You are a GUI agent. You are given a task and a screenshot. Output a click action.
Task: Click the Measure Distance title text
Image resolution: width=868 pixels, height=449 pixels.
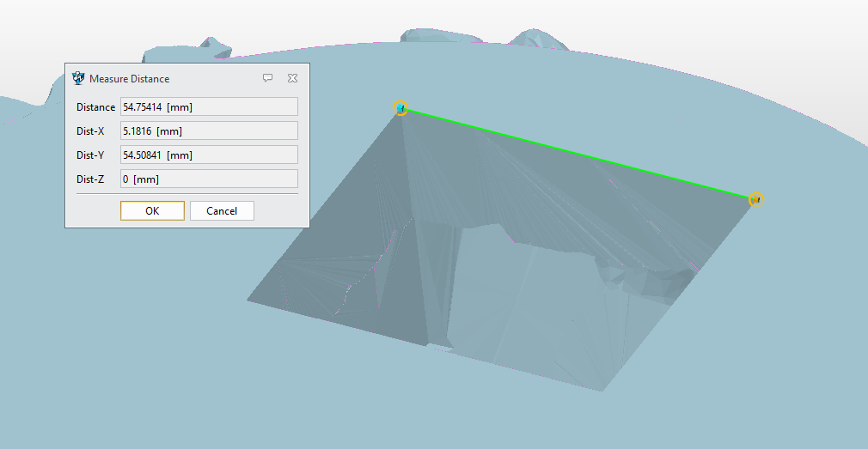click(x=130, y=79)
